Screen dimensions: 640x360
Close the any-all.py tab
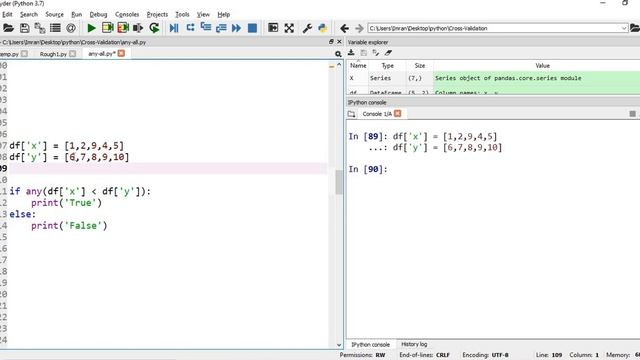click(121, 53)
